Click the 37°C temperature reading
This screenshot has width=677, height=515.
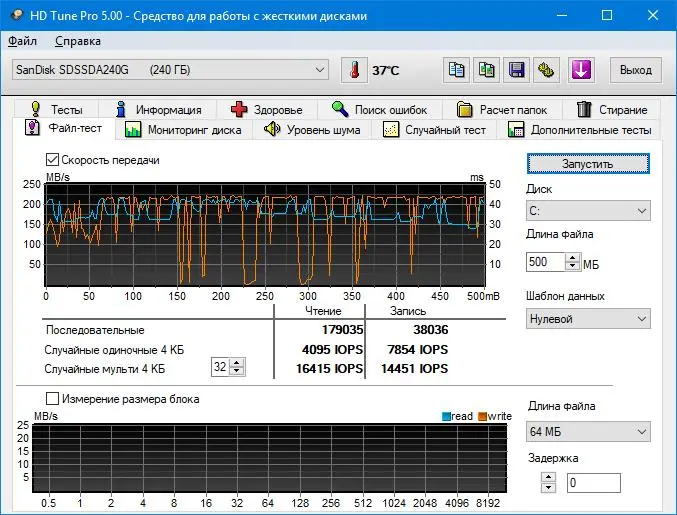[x=386, y=70]
